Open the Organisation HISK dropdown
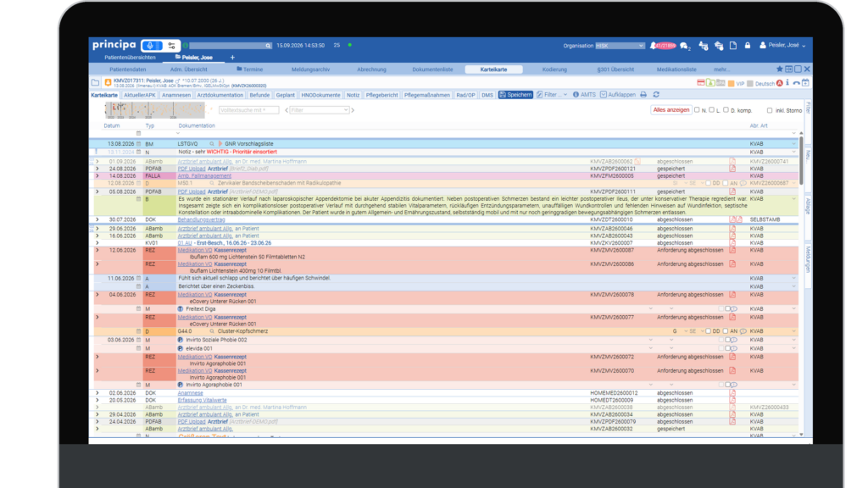Viewport: 868px width, 488px height. (620, 46)
